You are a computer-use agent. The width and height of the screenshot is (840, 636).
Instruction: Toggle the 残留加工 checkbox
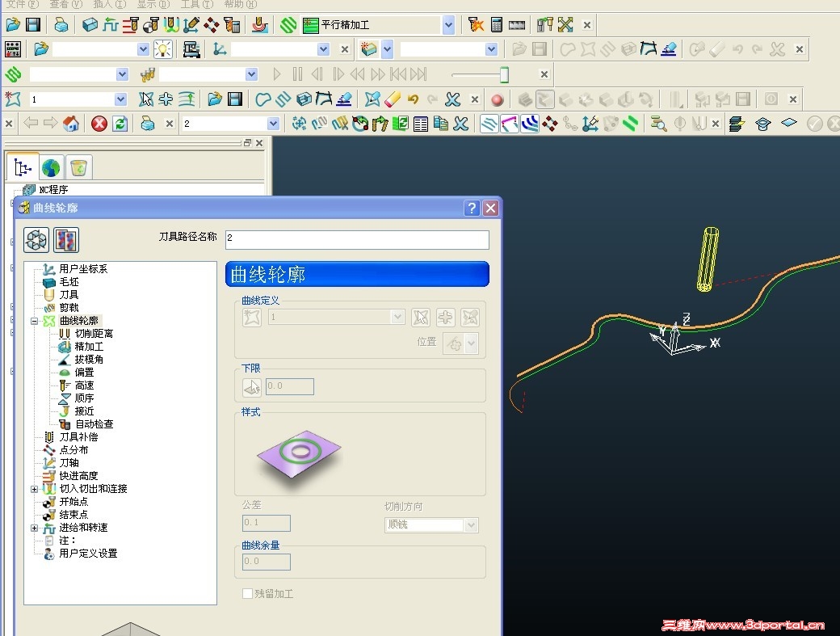pos(247,594)
